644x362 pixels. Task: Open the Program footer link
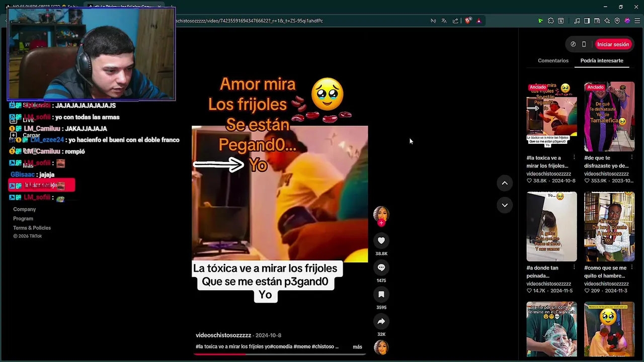coord(23,219)
